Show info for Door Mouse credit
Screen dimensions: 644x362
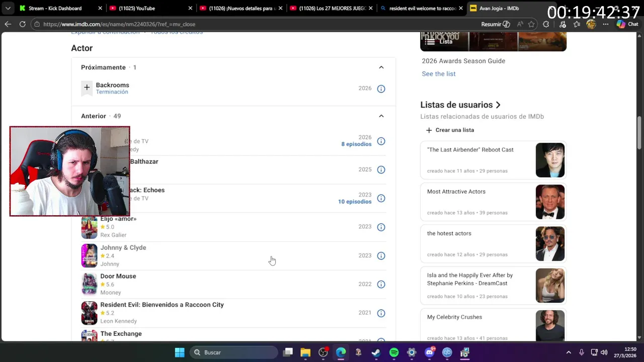[x=381, y=285]
